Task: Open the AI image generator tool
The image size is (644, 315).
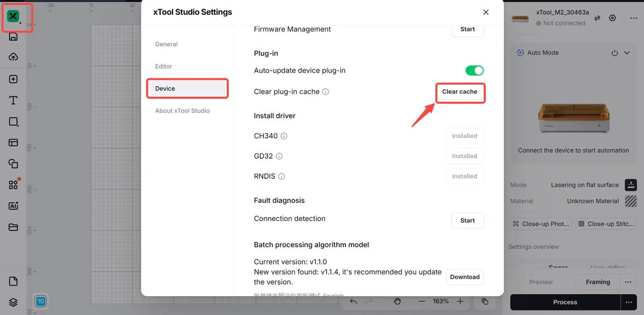Action: [13, 206]
